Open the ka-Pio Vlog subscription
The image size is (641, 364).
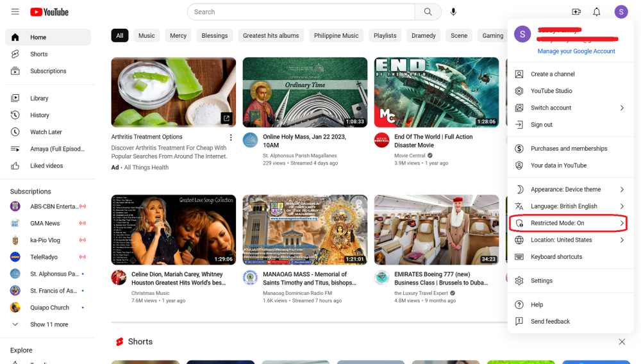48,240
